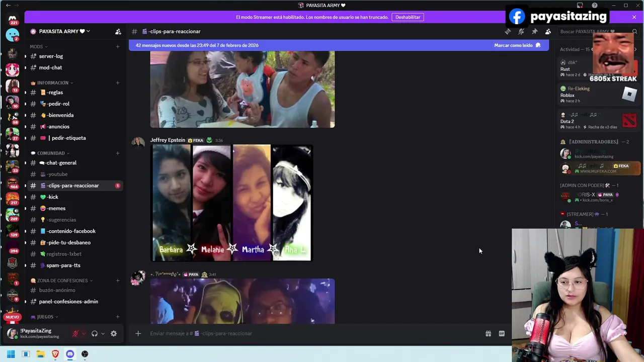Add a channel to INFORMACION category
Screen dimensions: 644x362
(x=118, y=83)
